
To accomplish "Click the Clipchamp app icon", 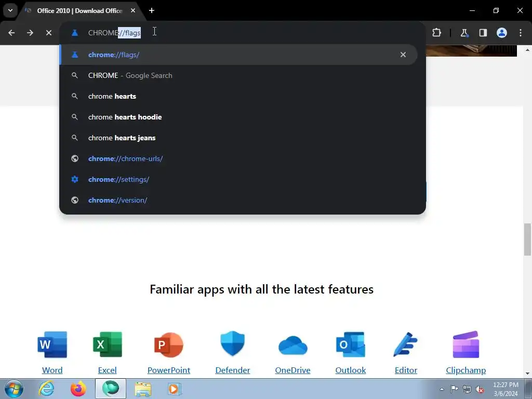I will click(x=466, y=344).
